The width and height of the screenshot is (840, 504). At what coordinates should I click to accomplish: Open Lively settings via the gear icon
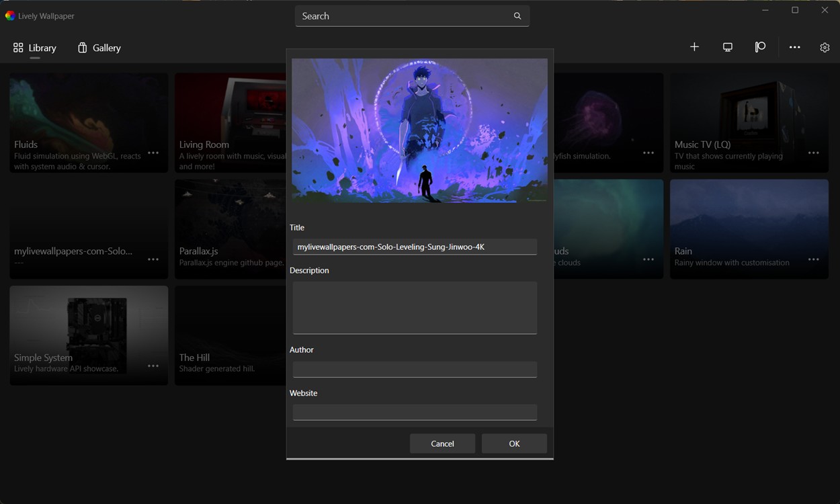coord(825,47)
